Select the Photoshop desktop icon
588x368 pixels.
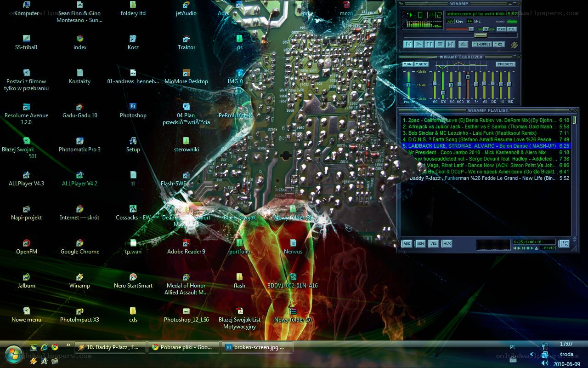pyautogui.click(x=133, y=110)
